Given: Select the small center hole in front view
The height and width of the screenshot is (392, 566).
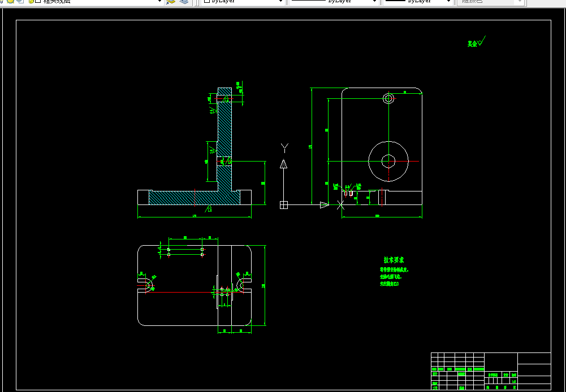Looking at the screenshot, I should pos(388,161).
